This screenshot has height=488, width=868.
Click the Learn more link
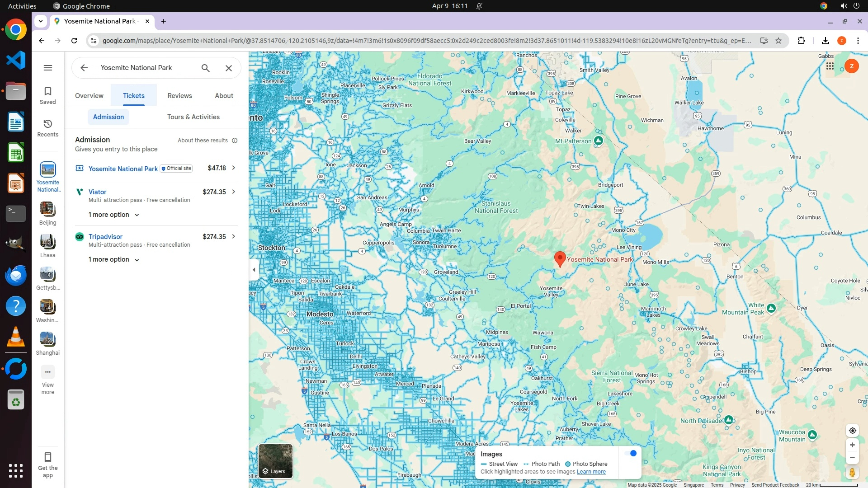[591, 472]
